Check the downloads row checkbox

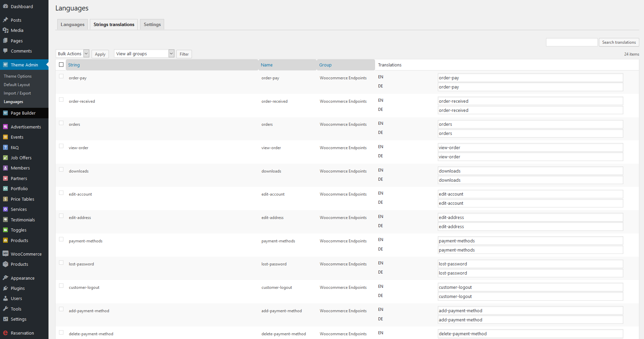(61, 169)
